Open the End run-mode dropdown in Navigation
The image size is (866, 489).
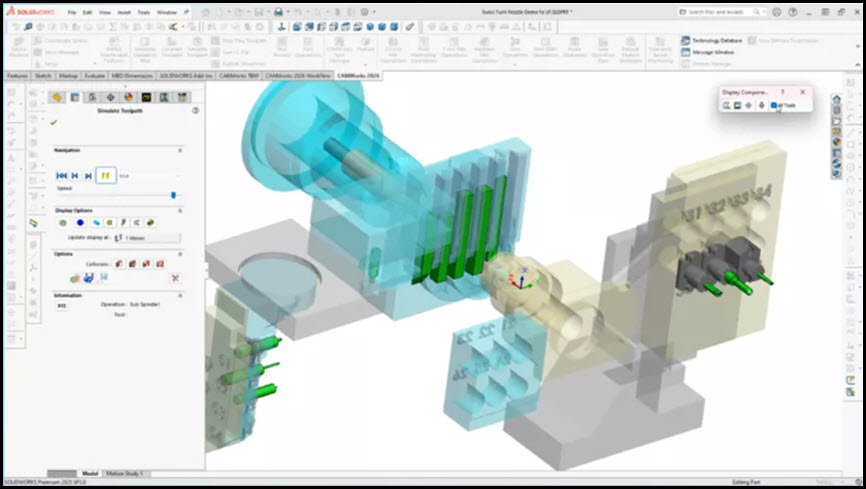(x=150, y=176)
